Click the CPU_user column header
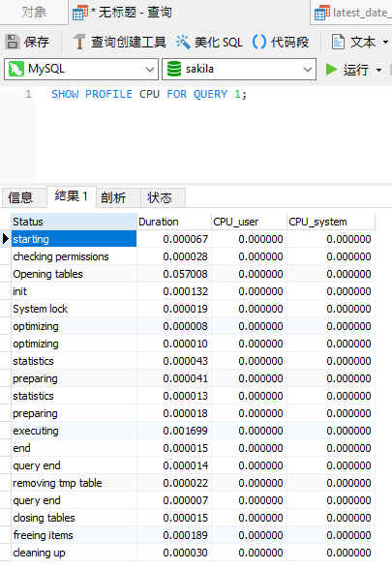The image size is (392, 569). (249, 222)
